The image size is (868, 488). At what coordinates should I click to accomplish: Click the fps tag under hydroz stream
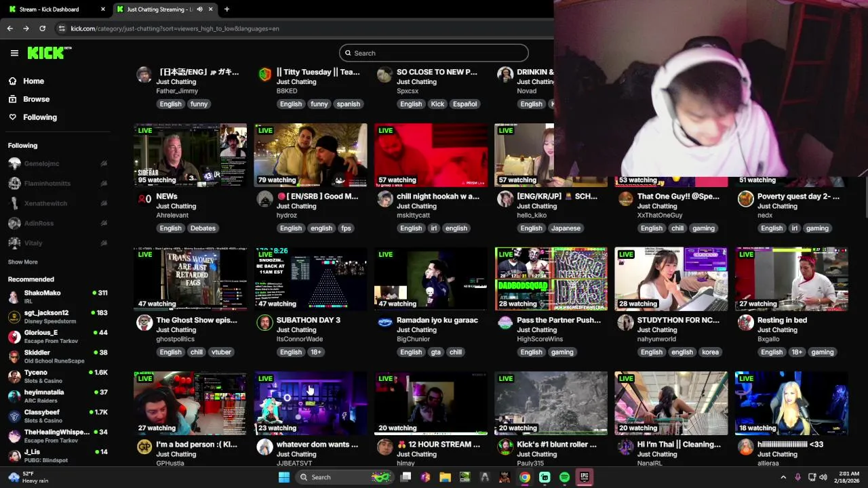click(346, 228)
